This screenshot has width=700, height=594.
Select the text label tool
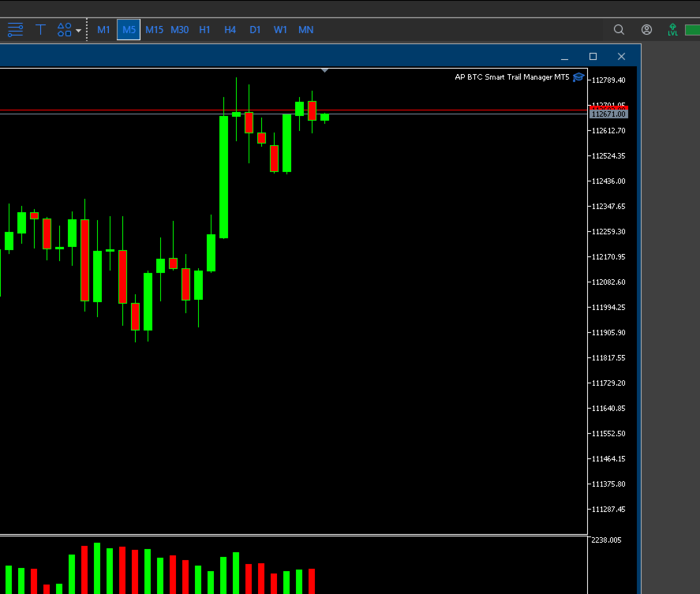[x=40, y=30]
